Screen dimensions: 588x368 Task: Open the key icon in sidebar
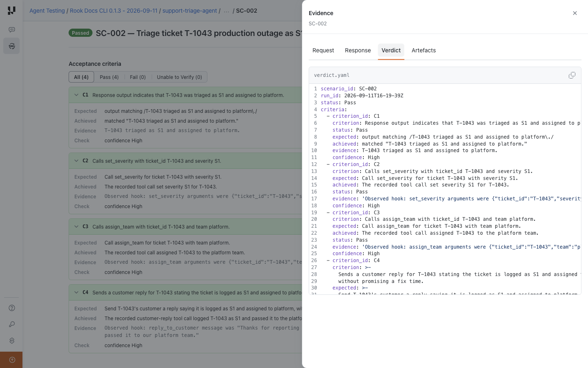point(12,324)
